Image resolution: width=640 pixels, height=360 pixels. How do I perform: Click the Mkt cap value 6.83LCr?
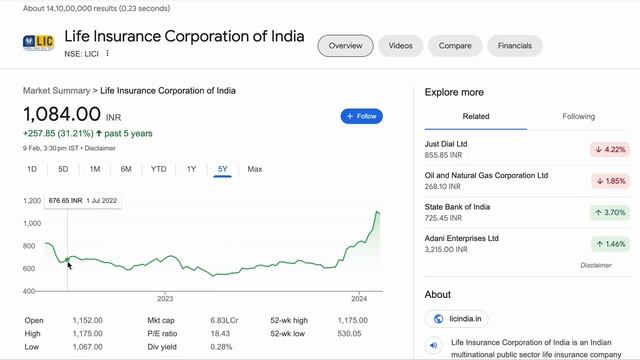point(224,320)
